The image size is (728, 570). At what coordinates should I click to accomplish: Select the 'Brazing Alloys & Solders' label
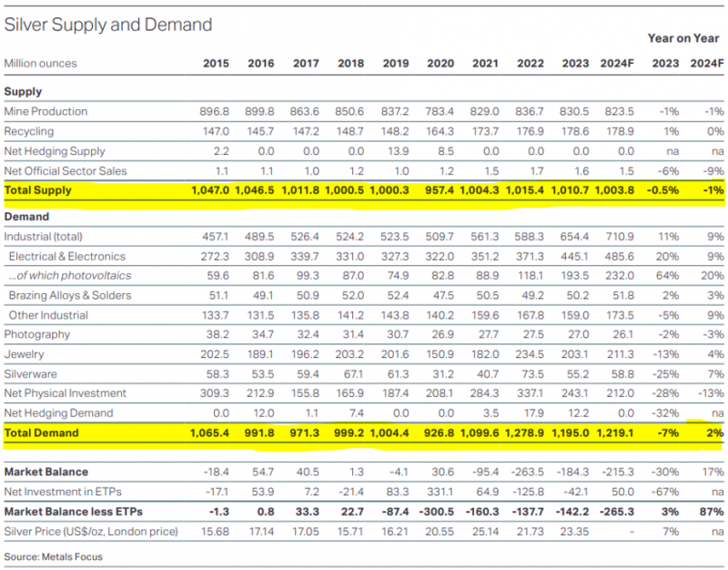(70, 295)
